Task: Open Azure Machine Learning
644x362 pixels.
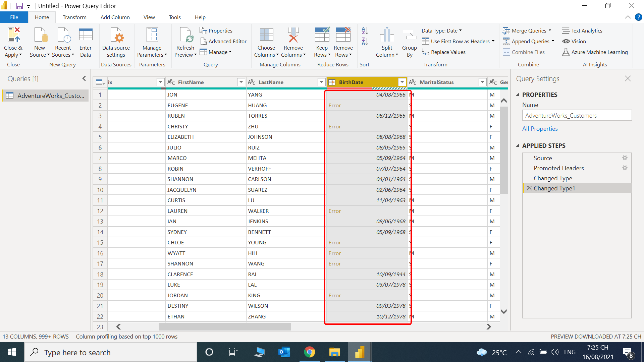Action: [x=595, y=52]
